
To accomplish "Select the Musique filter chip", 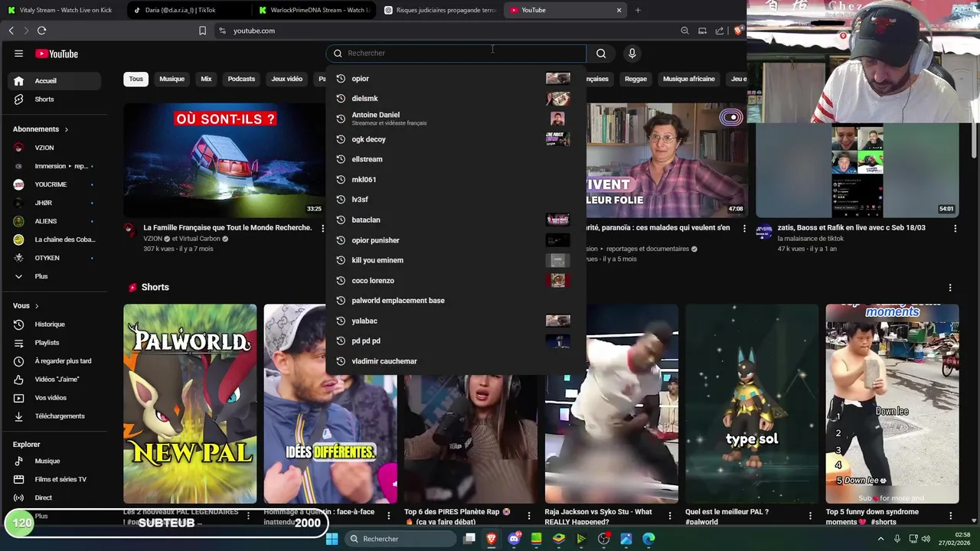I will point(171,79).
